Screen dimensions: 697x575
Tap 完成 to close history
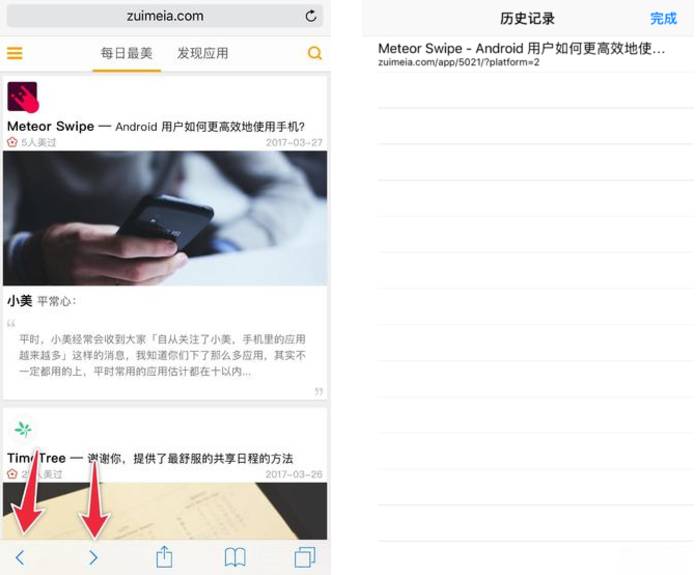coord(663,18)
